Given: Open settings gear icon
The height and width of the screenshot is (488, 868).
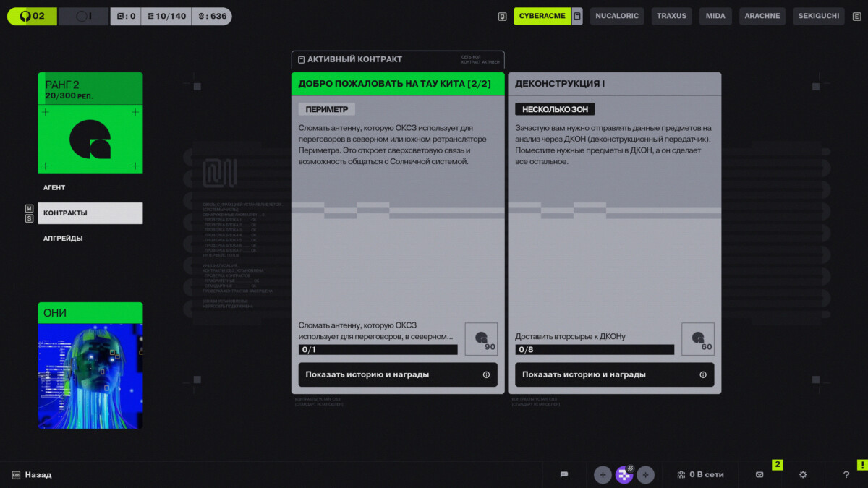Looking at the screenshot, I should (803, 474).
